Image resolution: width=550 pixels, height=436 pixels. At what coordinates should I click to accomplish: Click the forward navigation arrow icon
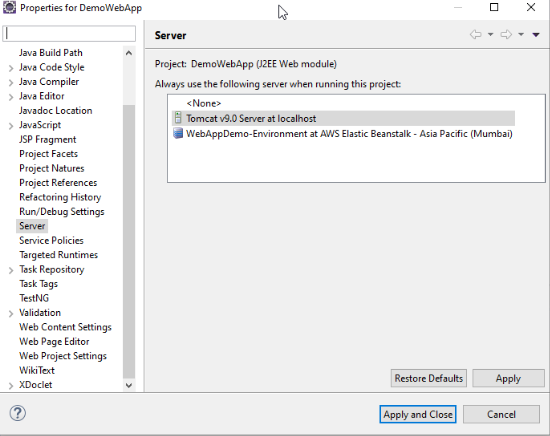click(x=506, y=34)
